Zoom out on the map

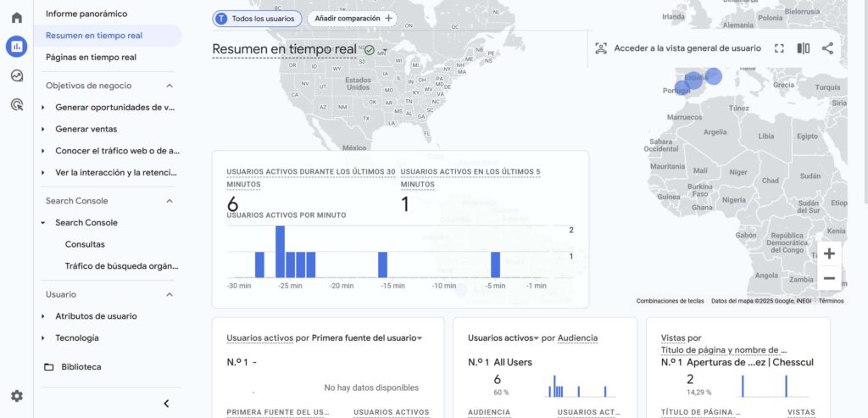[x=829, y=278]
